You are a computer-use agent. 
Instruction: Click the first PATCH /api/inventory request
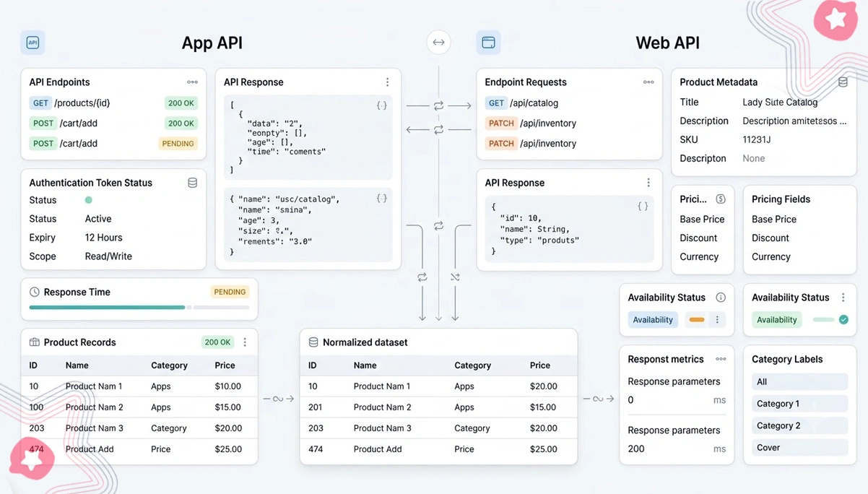pos(531,123)
